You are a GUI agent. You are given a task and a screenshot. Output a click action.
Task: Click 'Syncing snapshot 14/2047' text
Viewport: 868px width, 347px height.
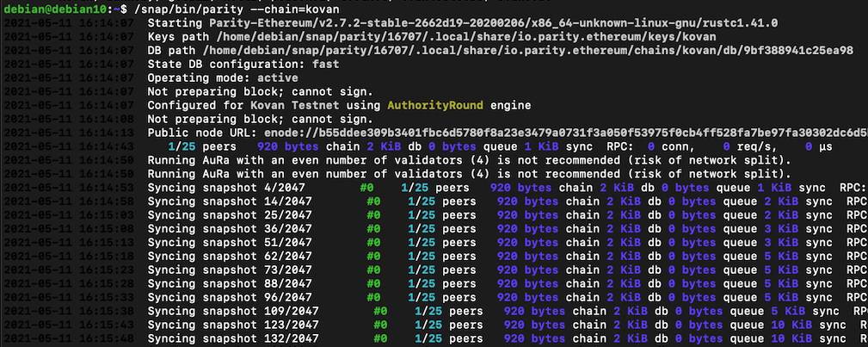click(229, 201)
